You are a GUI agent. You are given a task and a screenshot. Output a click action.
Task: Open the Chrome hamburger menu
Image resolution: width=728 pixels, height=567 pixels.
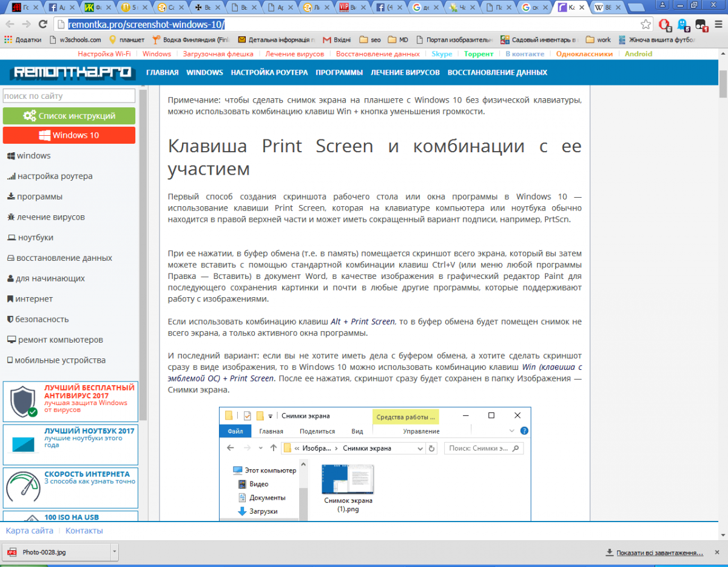click(718, 25)
